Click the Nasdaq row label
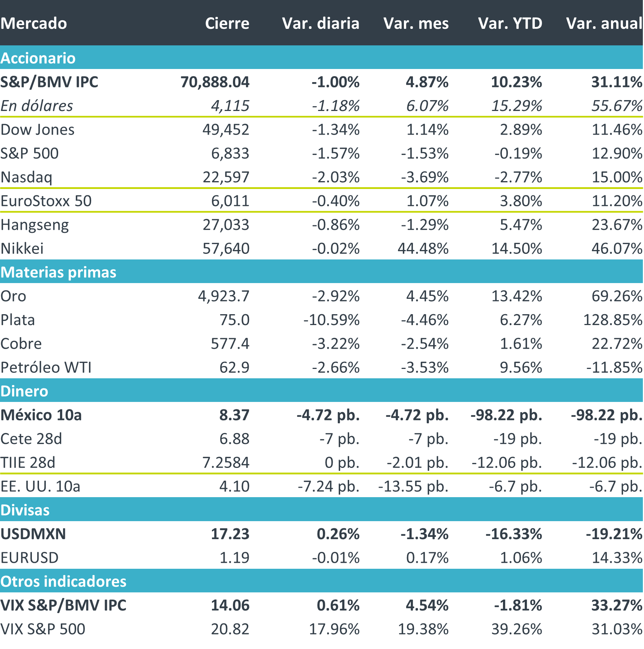The width and height of the screenshot is (644, 649). tap(26, 177)
